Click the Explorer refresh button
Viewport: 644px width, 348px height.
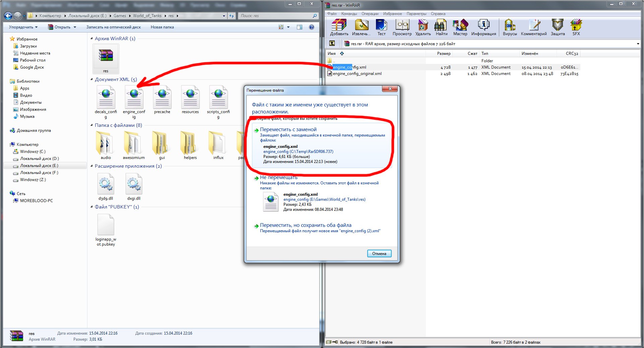pyautogui.click(x=232, y=16)
